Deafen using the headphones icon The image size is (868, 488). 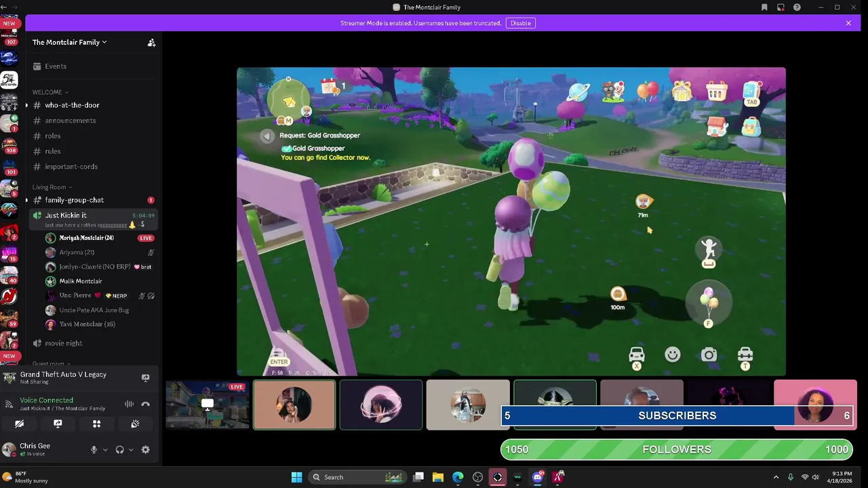click(119, 449)
